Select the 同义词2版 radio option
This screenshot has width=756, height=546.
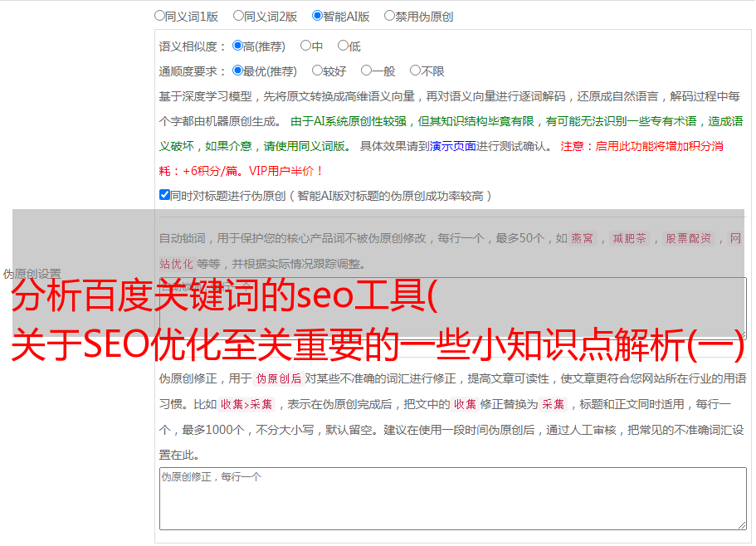click(238, 16)
